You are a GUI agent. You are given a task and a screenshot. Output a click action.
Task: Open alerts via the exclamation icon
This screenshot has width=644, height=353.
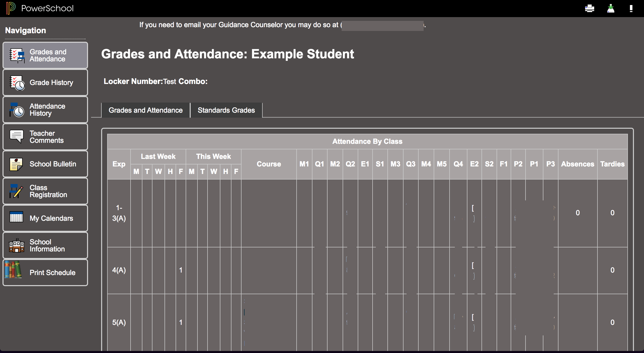pyautogui.click(x=630, y=8)
